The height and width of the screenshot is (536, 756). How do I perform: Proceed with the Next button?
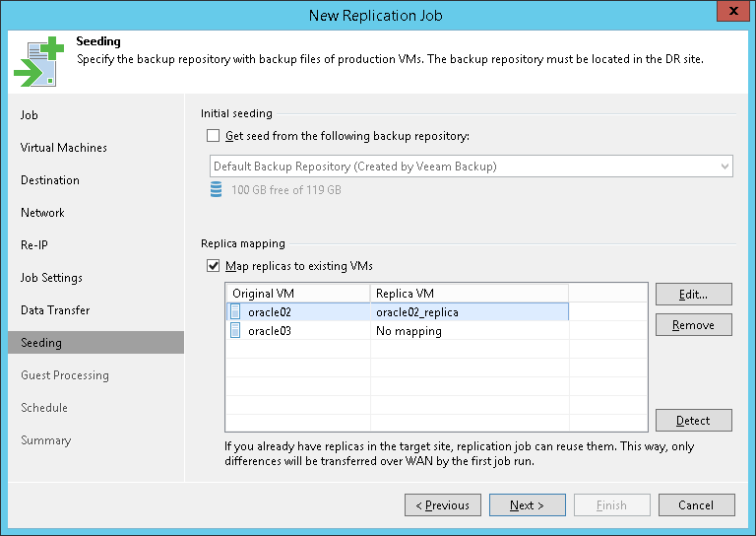528,505
